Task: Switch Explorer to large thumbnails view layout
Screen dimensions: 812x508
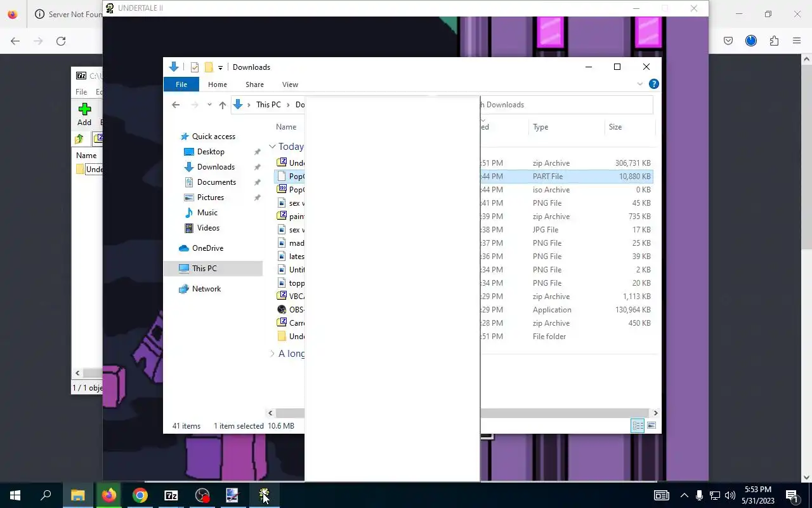Action: pos(652,425)
